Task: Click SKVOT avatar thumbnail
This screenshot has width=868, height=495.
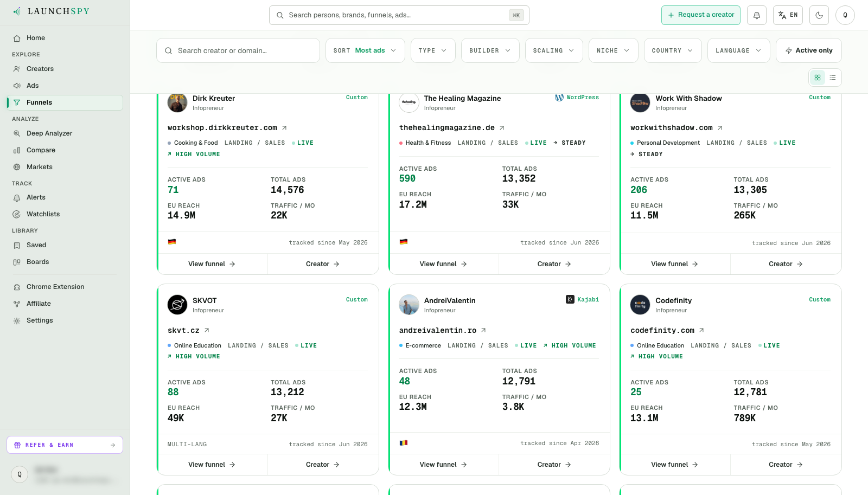Action: pos(177,305)
